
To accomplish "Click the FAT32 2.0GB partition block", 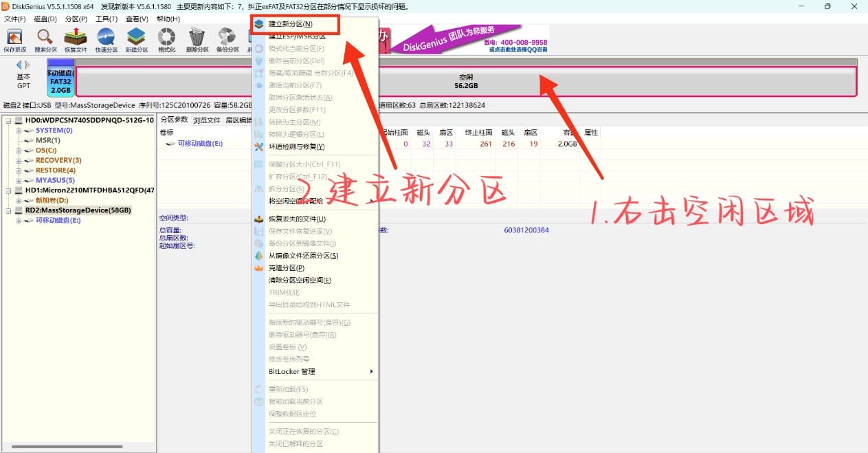I will [60, 82].
